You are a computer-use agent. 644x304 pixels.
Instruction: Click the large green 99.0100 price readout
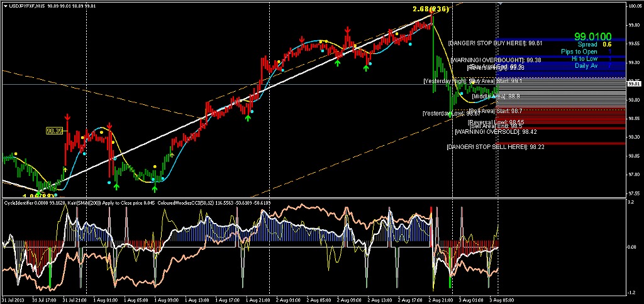pos(592,37)
